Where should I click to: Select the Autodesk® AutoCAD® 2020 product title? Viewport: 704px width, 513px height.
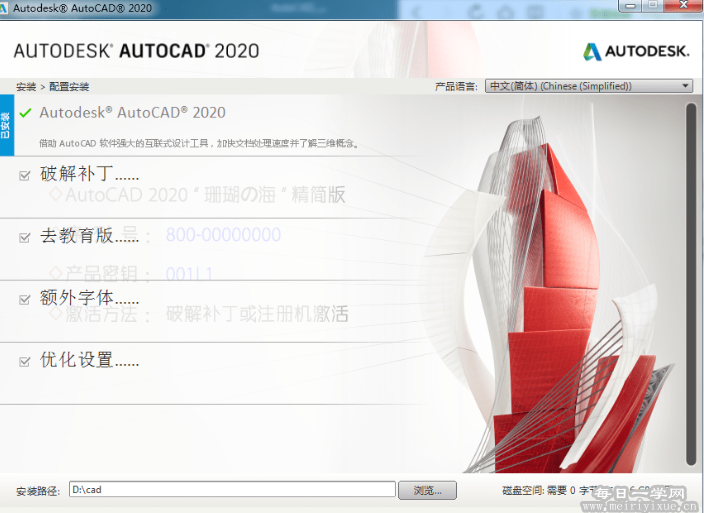[132, 113]
